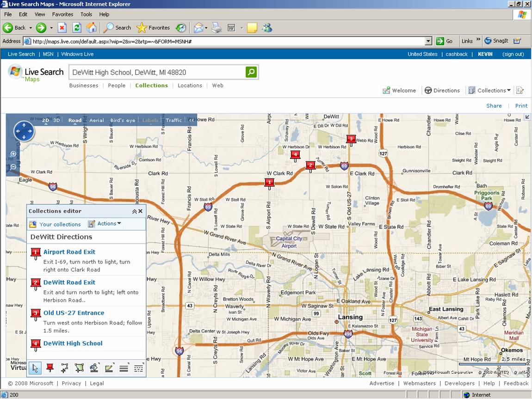Open the Favorites menu
The image size is (532, 399).
click(x=62, y=14)
